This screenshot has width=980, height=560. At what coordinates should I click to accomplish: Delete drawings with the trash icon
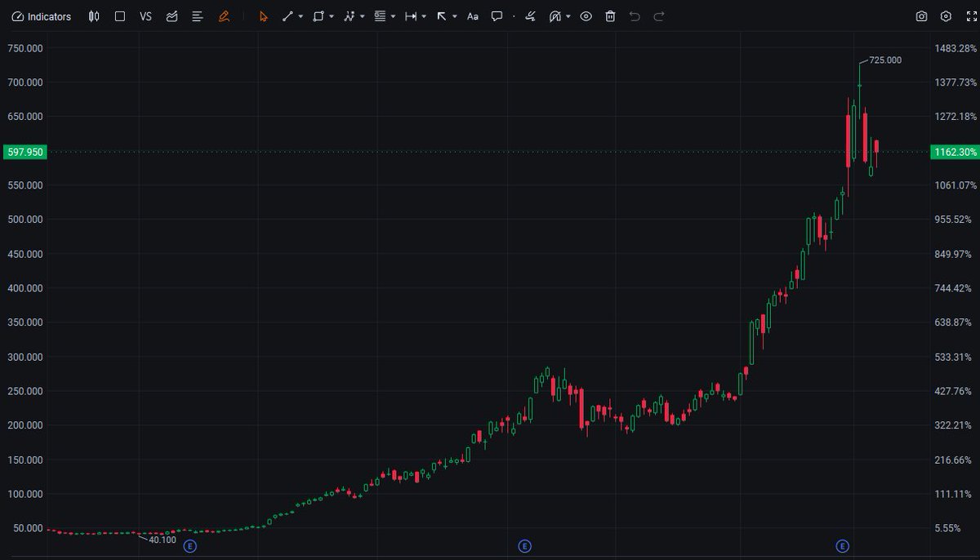click(x=610, y=16)
